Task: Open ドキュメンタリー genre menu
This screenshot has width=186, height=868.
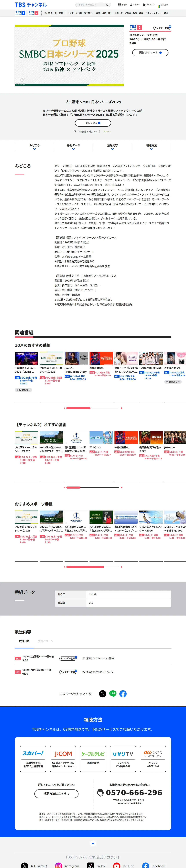Action: (x=154, y=13)
